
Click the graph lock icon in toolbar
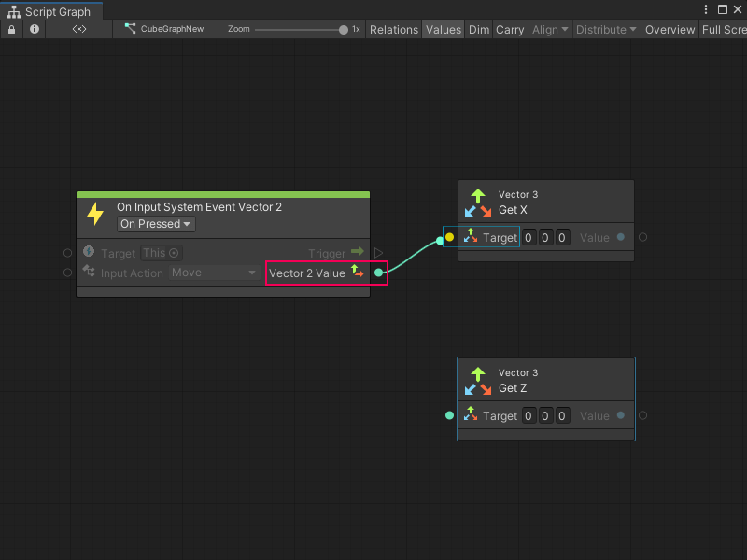[x=11, y=29]
